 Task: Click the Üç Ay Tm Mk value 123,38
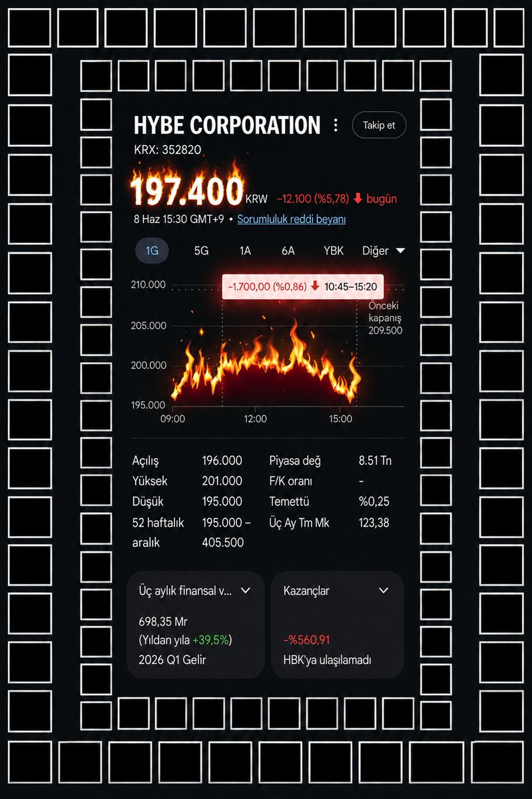(x=374, y=523)
